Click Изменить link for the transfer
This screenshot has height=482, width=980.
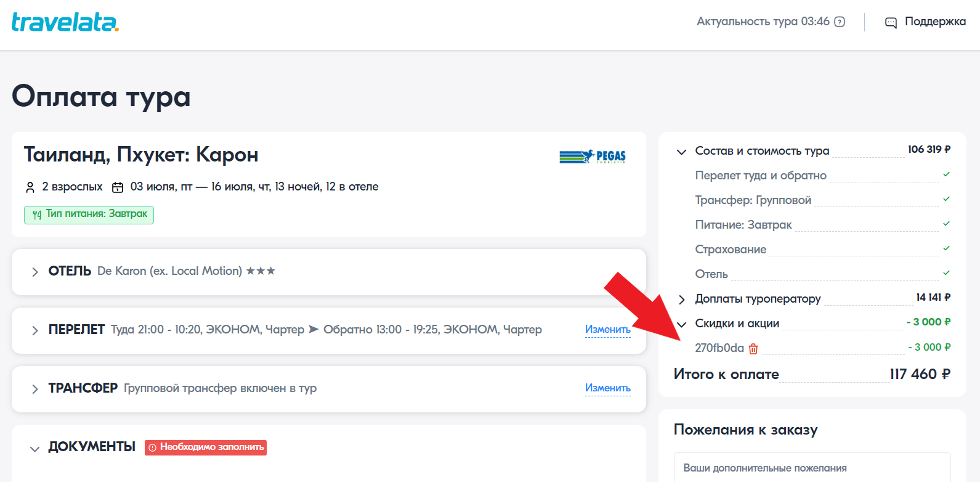click(608, 388)
